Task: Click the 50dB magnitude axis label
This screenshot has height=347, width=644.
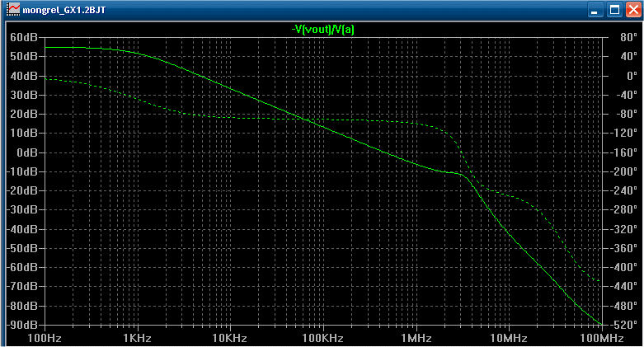Action: tap(23, 56)
